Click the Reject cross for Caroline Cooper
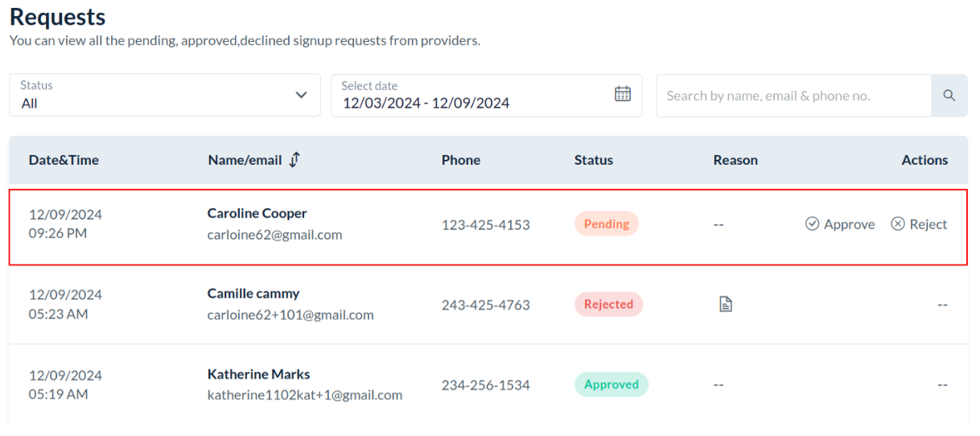980x436 pixels. click(898, 224)
